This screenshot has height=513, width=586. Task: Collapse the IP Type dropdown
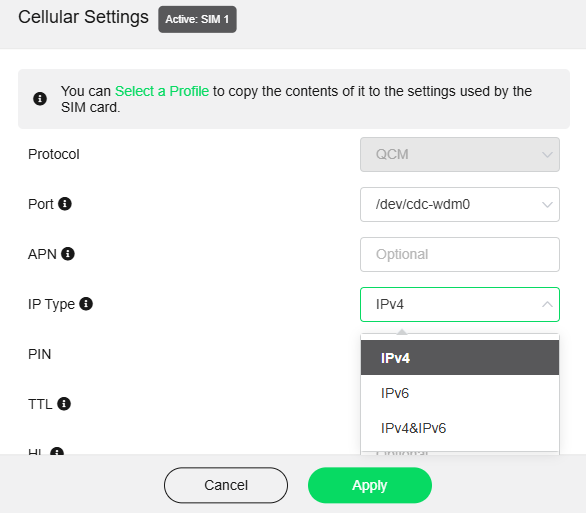[x=460, y=304]
